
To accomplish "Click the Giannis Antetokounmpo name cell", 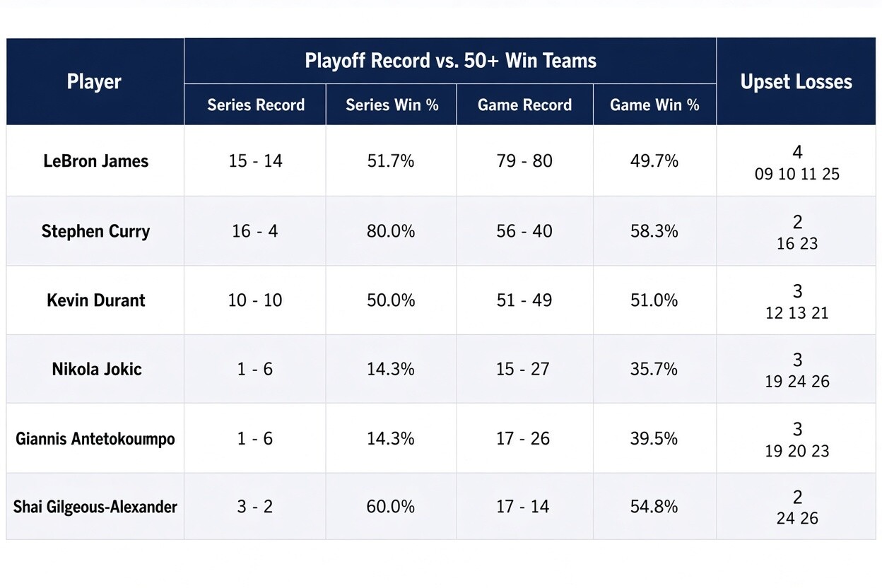I will (x=95, y=438).
